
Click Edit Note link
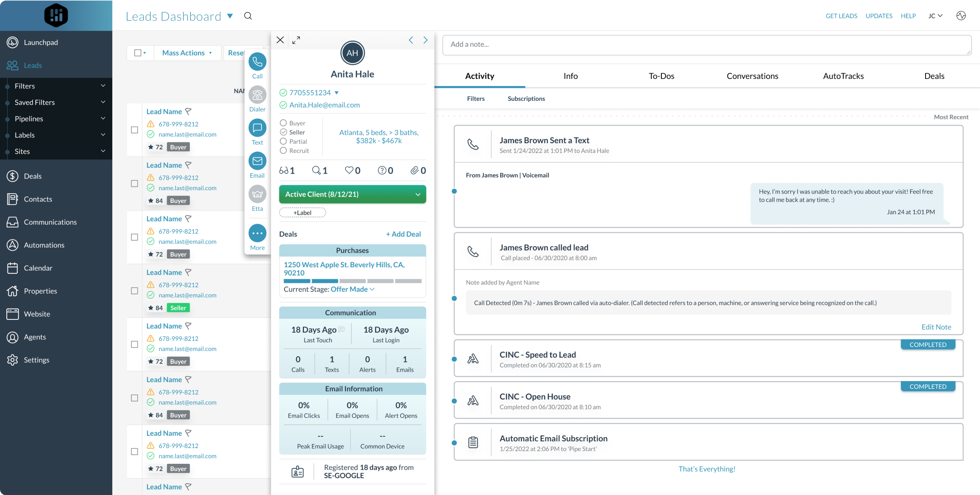936,327
